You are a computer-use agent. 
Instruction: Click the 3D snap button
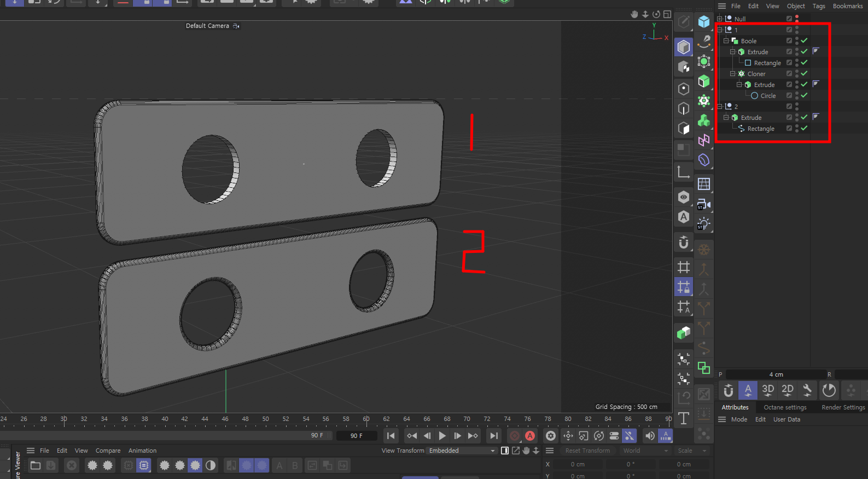[768, 390]
